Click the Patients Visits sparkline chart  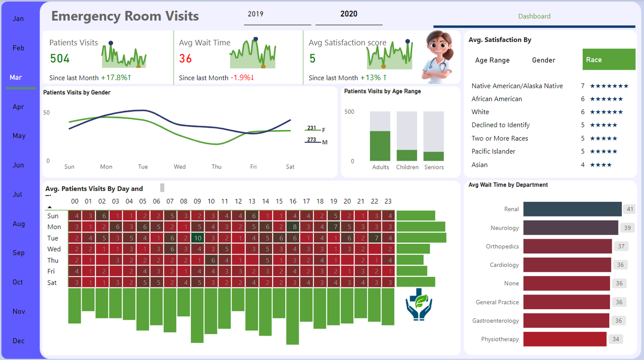pos(124,55)
